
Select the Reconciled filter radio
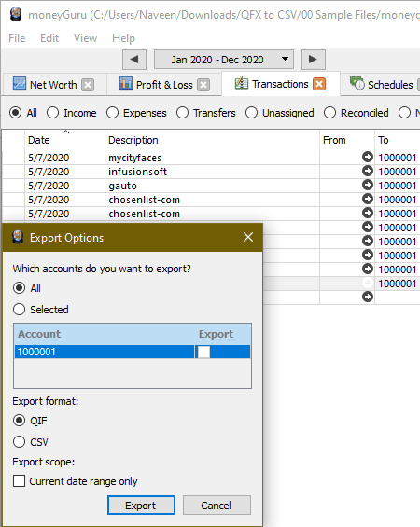tap(329, 113)
